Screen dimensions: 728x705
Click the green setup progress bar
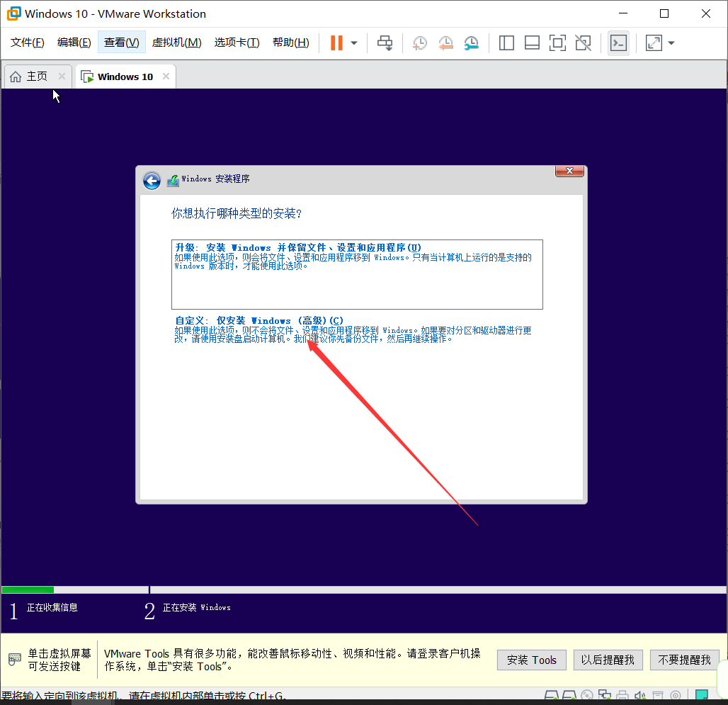pos(28,590)
